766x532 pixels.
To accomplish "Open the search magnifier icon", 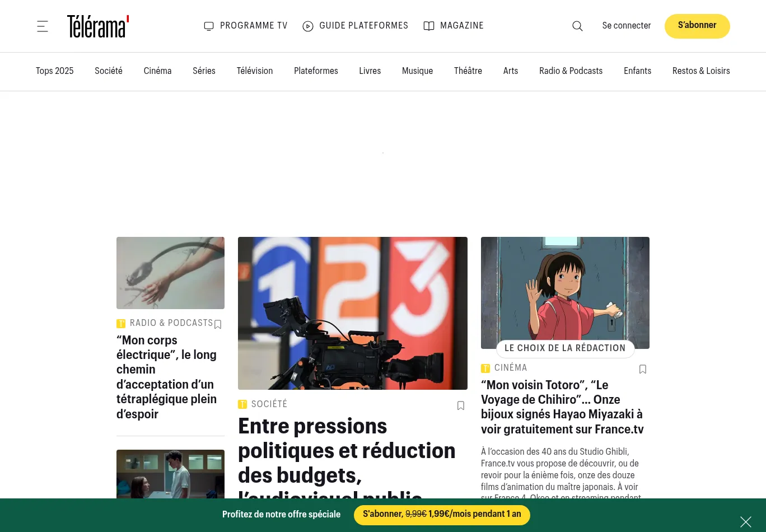I will coord(577,26).
